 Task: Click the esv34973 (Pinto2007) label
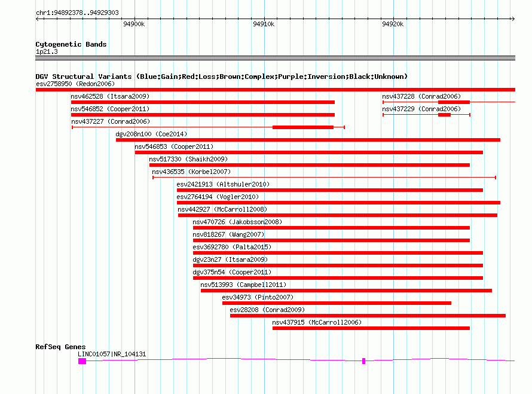258,297
